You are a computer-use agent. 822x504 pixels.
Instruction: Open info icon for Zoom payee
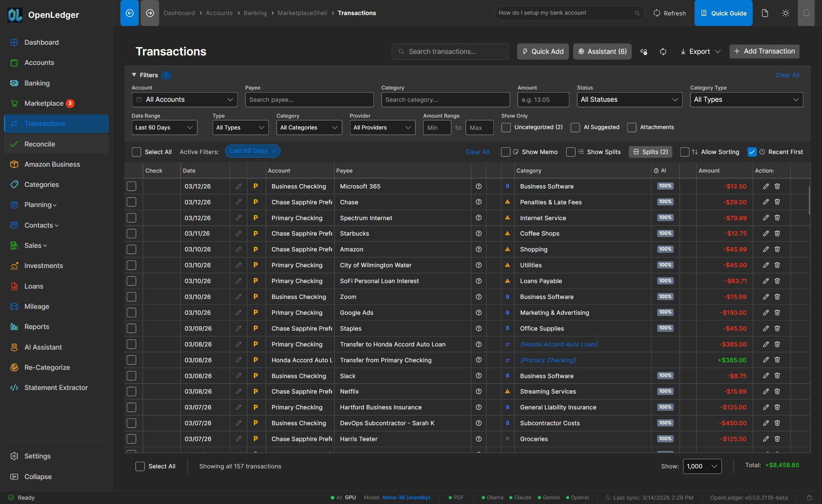tap(478, 297)
